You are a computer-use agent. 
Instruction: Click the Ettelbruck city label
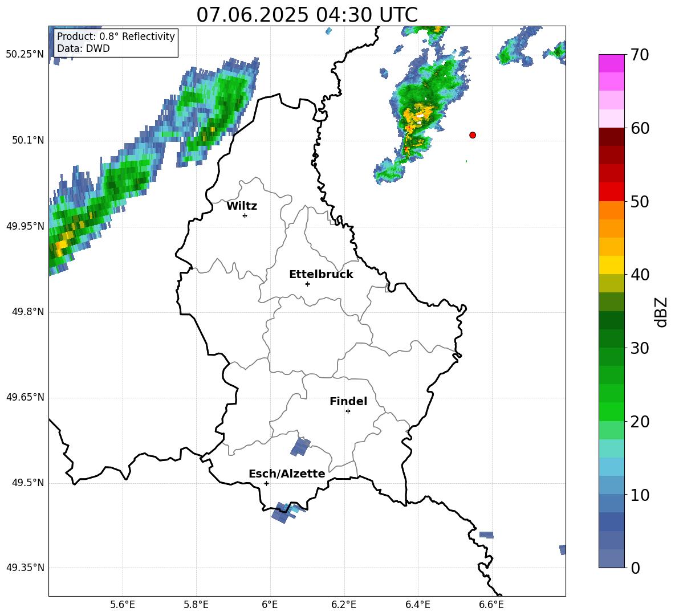point(321,275)
